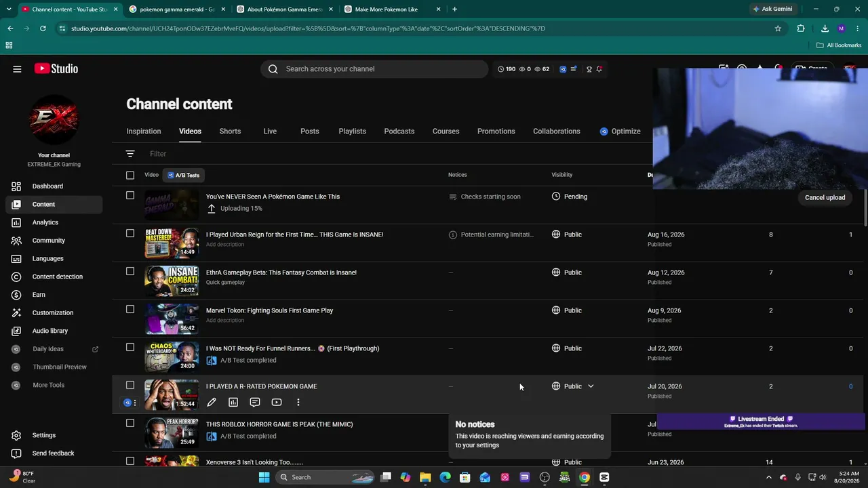Viewport: 868px width, 488px height.
Task: Focus the channel search field
Action: click(374, 69)
